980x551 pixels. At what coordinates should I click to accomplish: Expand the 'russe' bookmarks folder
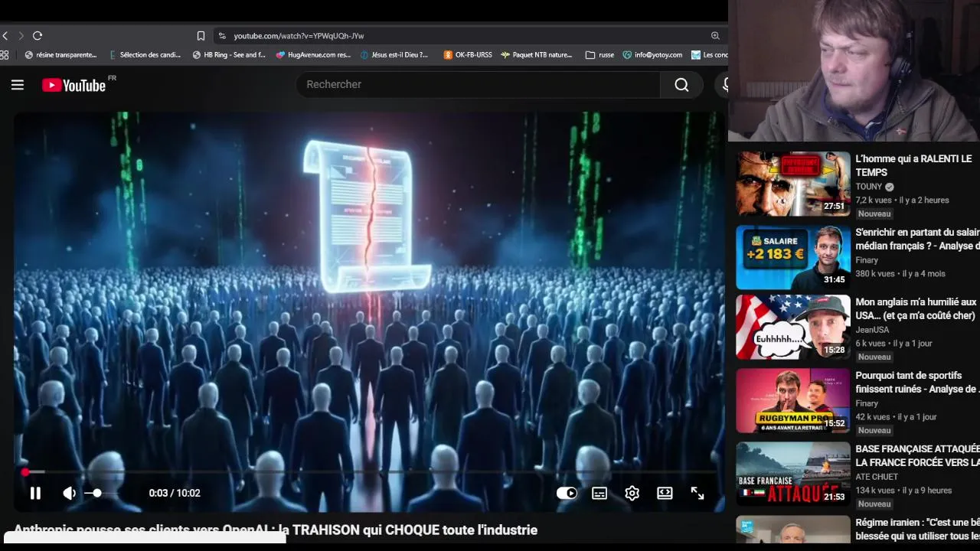pos(599,55)
